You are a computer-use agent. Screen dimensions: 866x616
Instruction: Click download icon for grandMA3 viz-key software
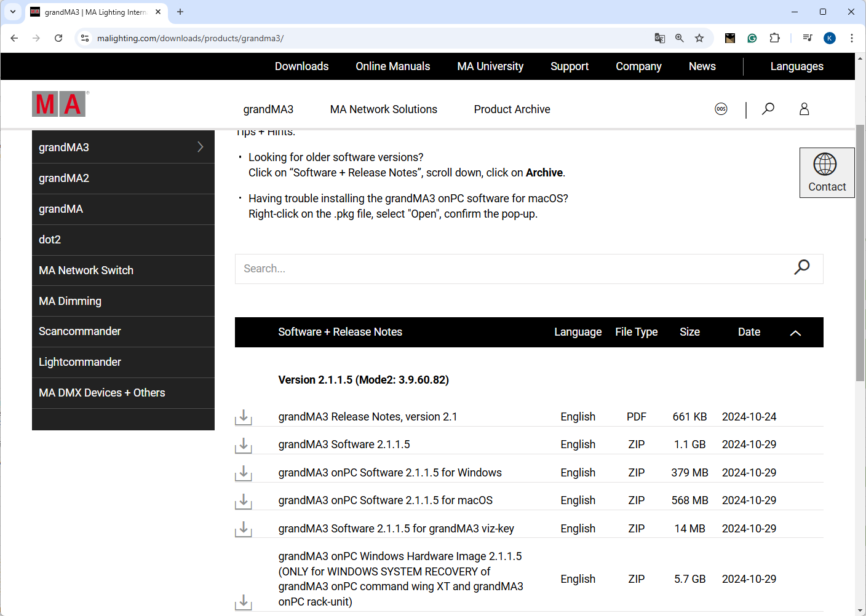click(x=244, y=529)
